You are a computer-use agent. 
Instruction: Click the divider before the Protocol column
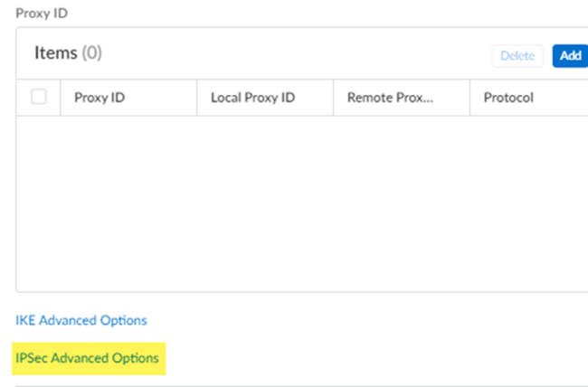tap(470, 98)
